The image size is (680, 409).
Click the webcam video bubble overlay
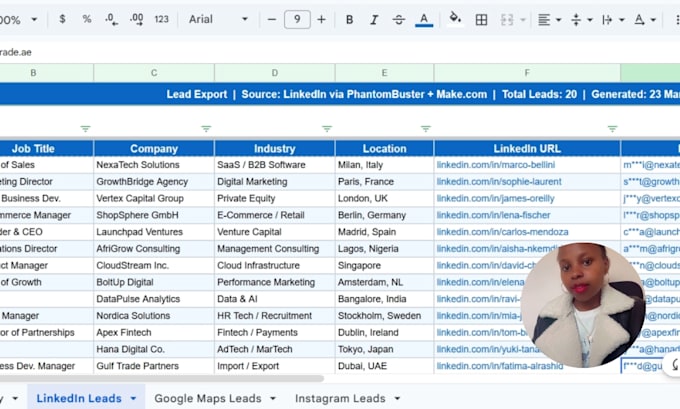coord(583,305)
